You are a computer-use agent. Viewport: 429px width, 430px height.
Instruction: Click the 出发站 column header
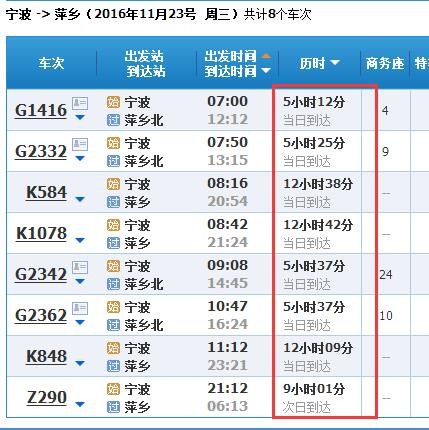coord(144,56)
